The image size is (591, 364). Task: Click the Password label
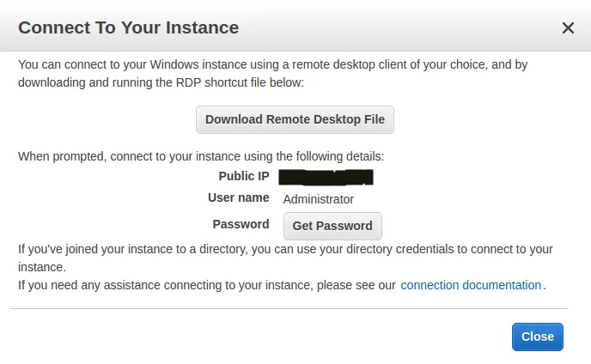[x=241, y=224]
